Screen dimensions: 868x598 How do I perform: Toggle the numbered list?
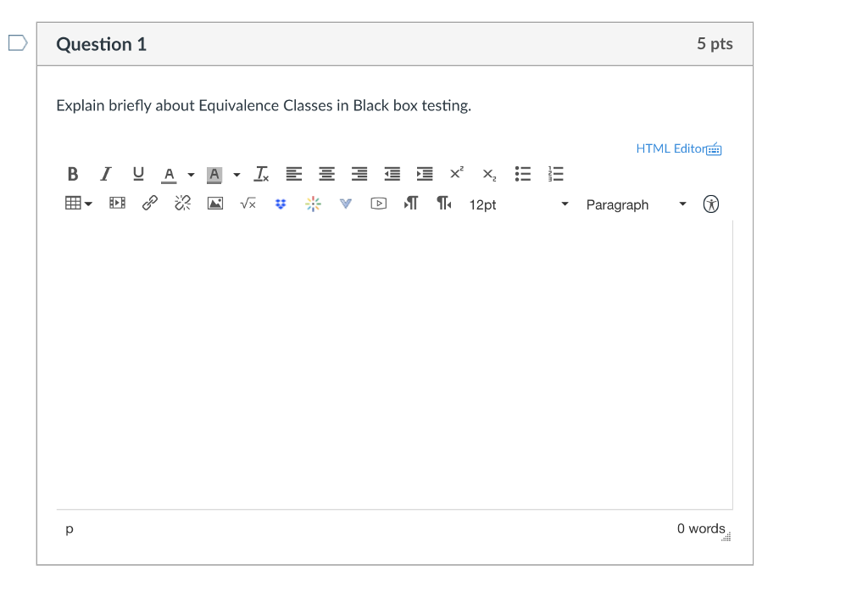tap(555, 174)
